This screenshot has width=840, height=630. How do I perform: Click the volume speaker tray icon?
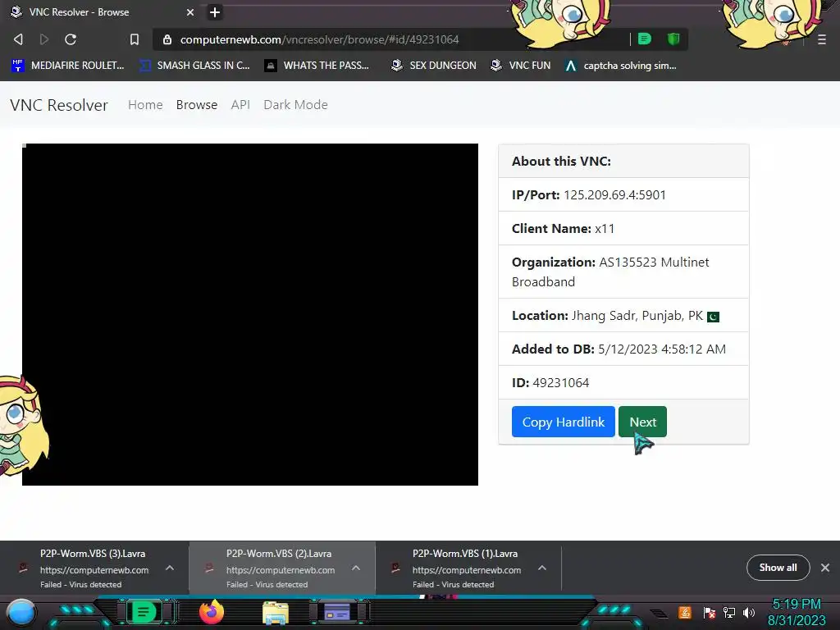[x=749, y=612]
